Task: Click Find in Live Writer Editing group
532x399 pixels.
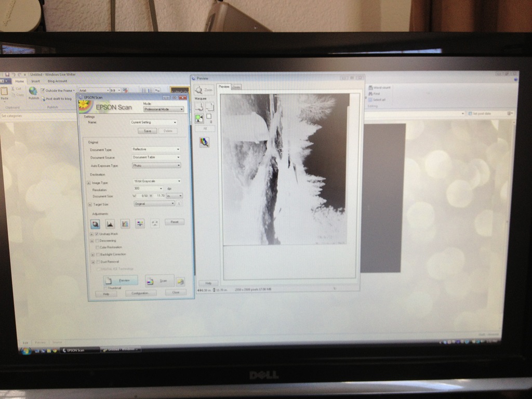Action: coord(374,94)
